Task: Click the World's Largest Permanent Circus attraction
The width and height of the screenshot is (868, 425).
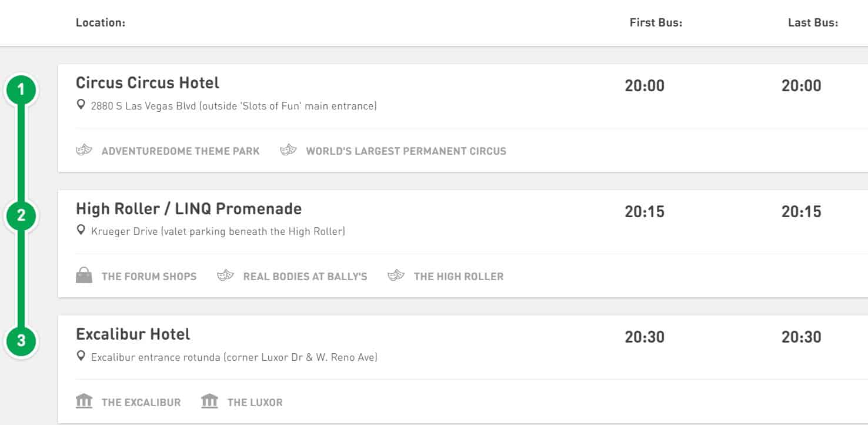Action: [406, 151]
